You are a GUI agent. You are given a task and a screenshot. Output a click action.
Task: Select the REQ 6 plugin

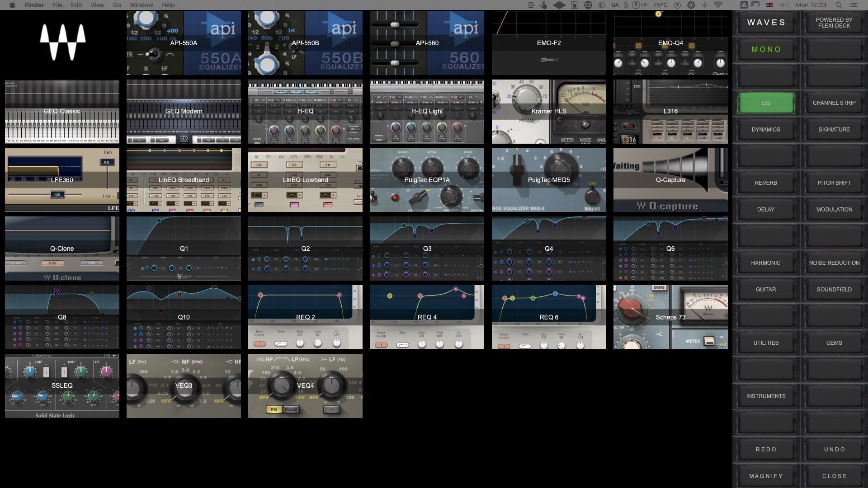coord(549,317)
